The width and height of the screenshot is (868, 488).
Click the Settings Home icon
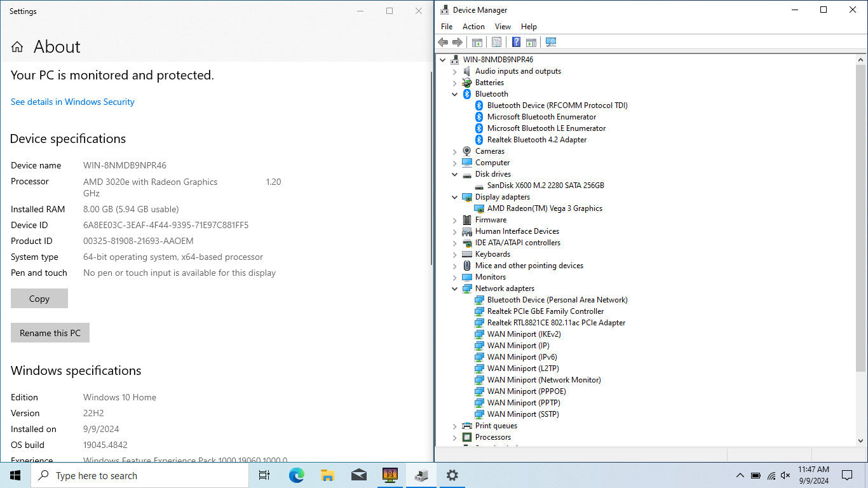pos(17,47)
